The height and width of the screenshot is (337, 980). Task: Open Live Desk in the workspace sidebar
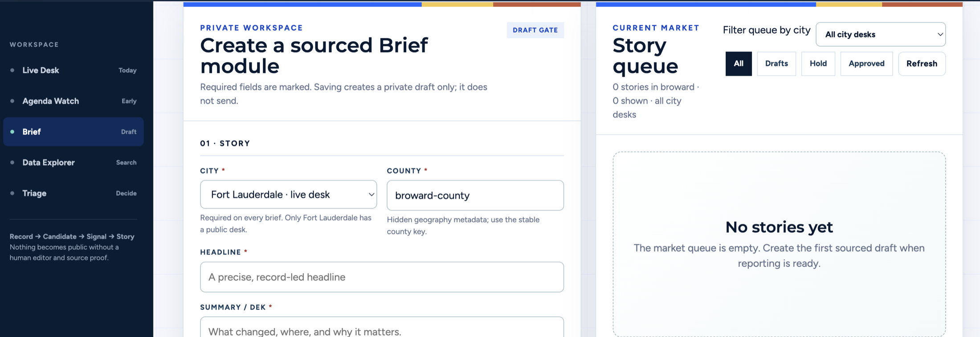[x=73, y=70]
